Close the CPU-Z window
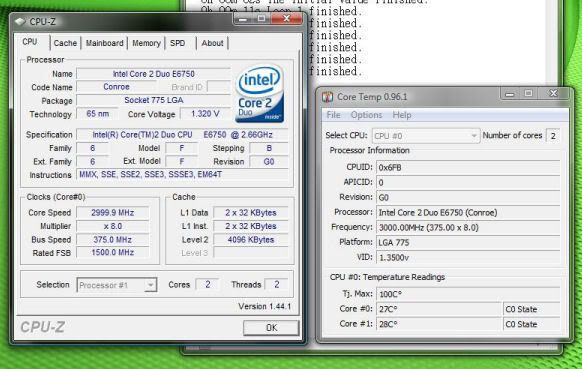The height and width of the screenshot is (369, 582). 287,19
